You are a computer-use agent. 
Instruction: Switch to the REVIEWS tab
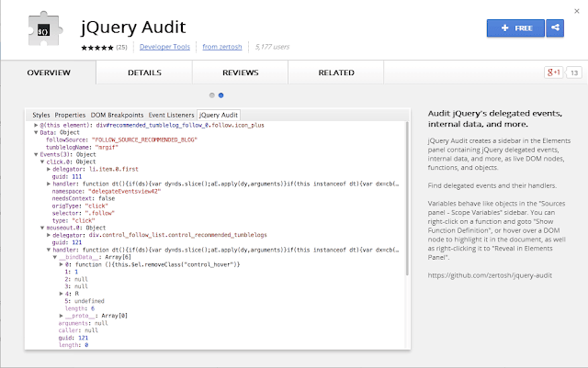click(x=241, y=72)
